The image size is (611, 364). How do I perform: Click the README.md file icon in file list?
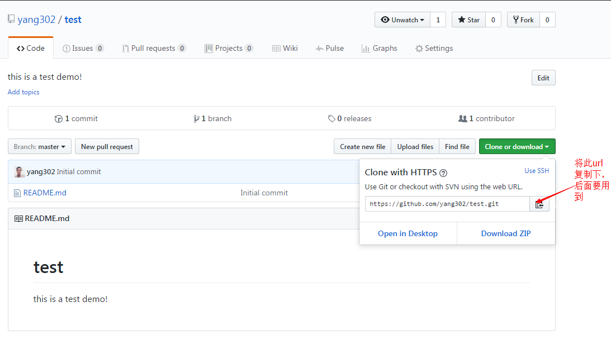17,193
